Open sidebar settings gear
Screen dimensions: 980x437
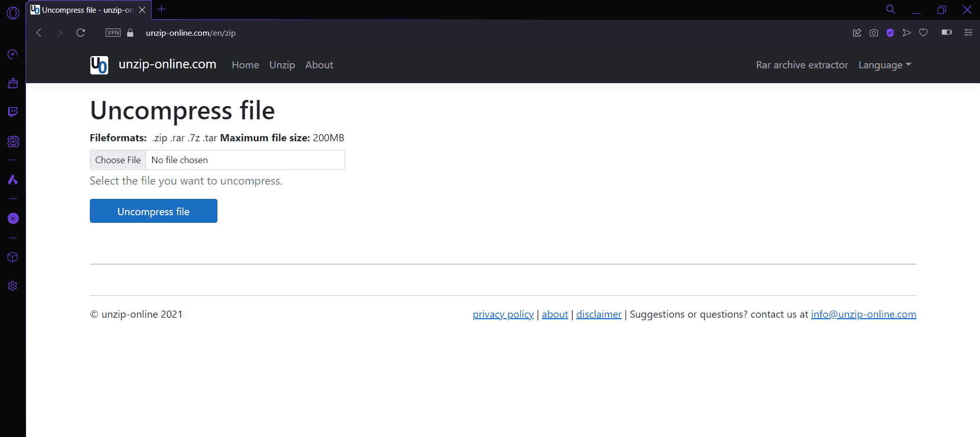click(x=13, y=286)
